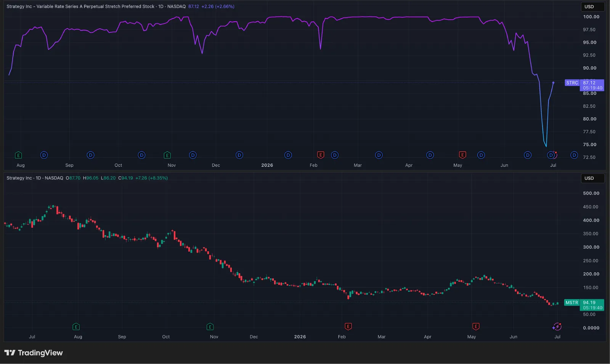Open red earnings marker near May in STRC chart
610x364 pixels.
[462, 155]
